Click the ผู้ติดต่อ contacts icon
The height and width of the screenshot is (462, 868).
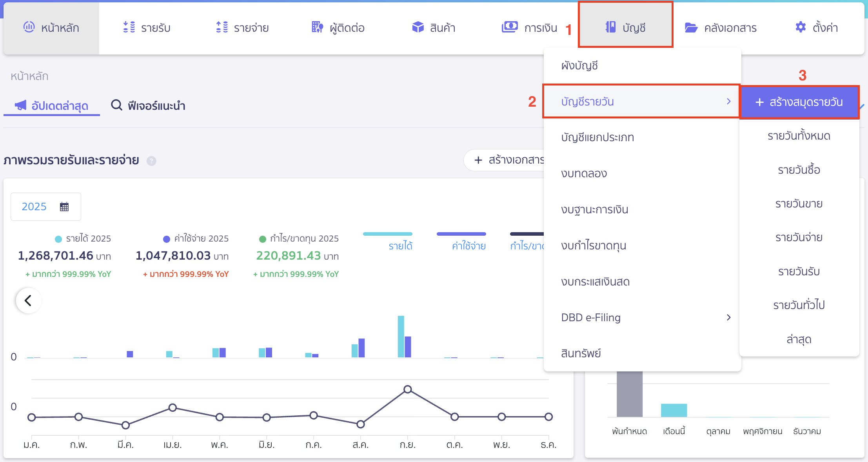(x=317, y=27)
